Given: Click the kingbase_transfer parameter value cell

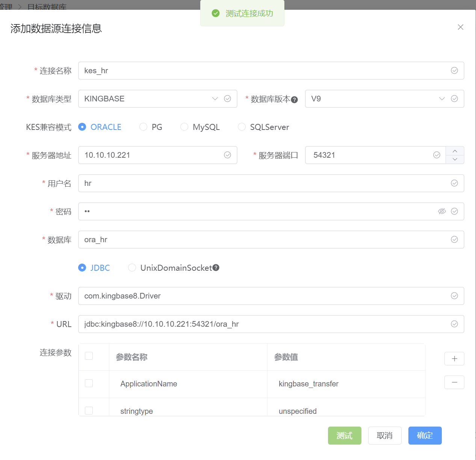Looking at the screenshot, I should click(x=346, y=384).
